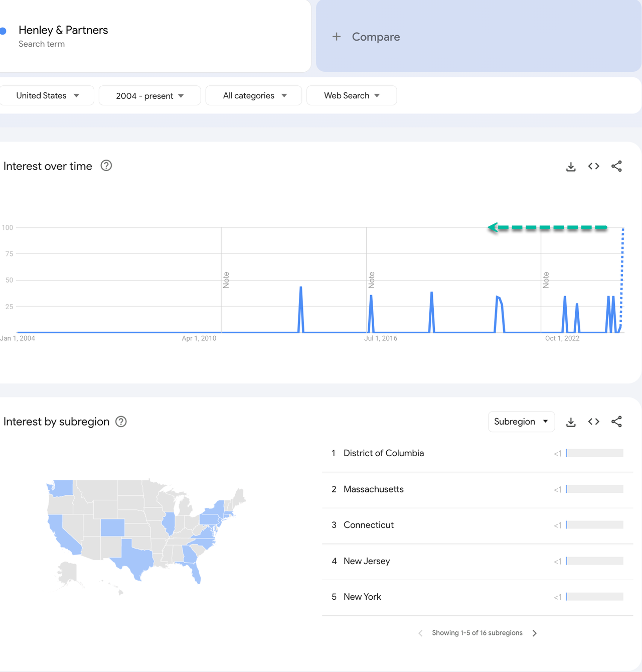Expand the All categories dropdown
642x672 pixels.
pyautogui.click(x=254, y=96)
